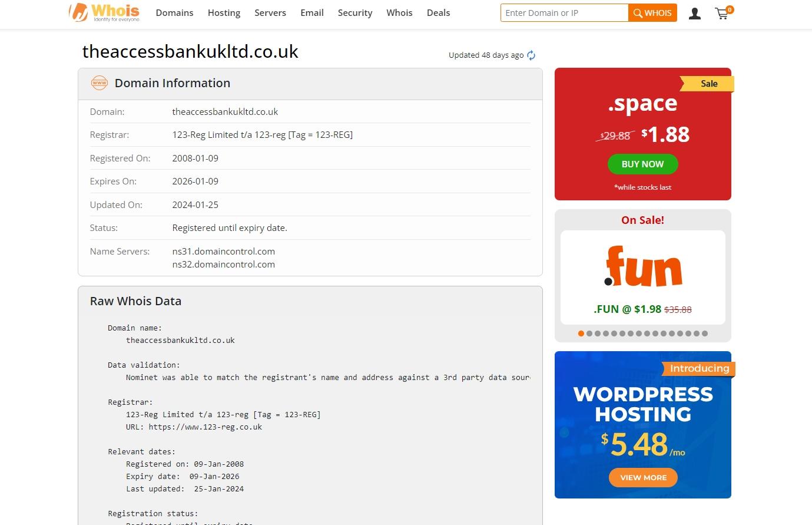Focus the Enter Domain or IP field
812x525 pixels.
564,13
